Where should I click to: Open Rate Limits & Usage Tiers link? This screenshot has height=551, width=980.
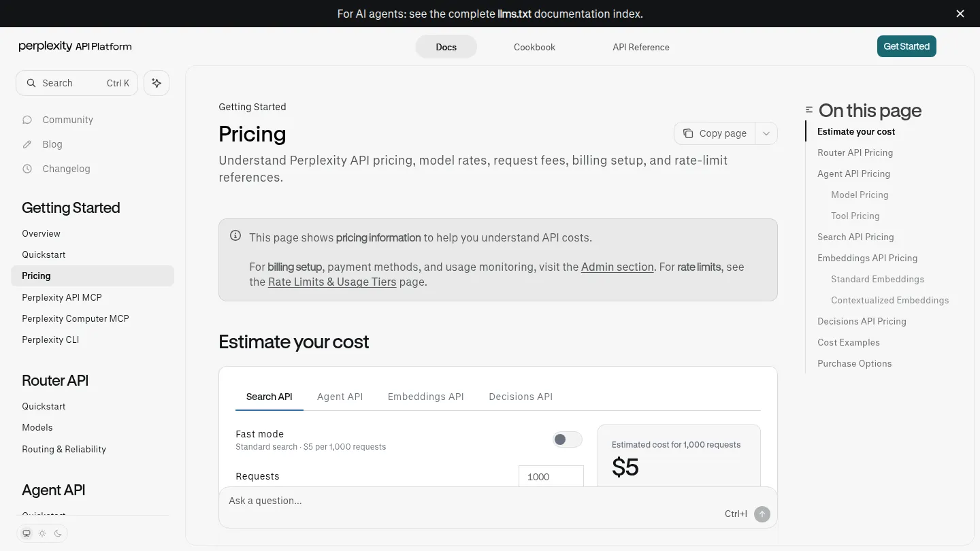332,282
